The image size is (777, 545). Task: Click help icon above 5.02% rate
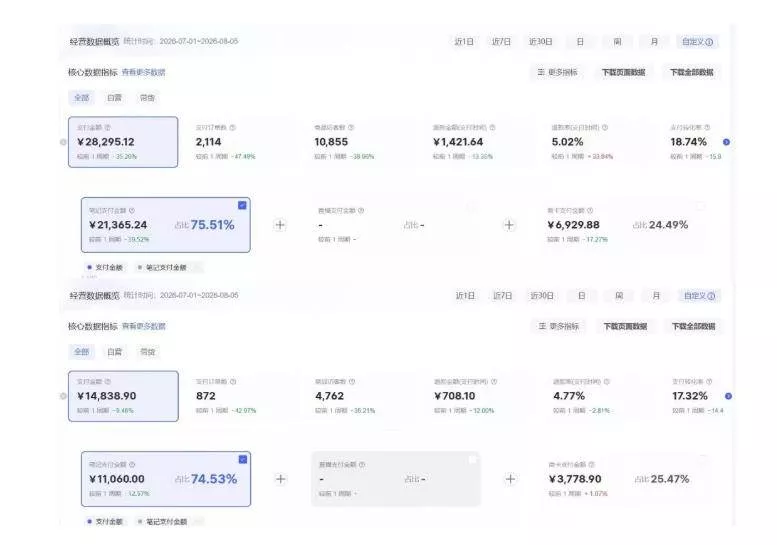605,128
